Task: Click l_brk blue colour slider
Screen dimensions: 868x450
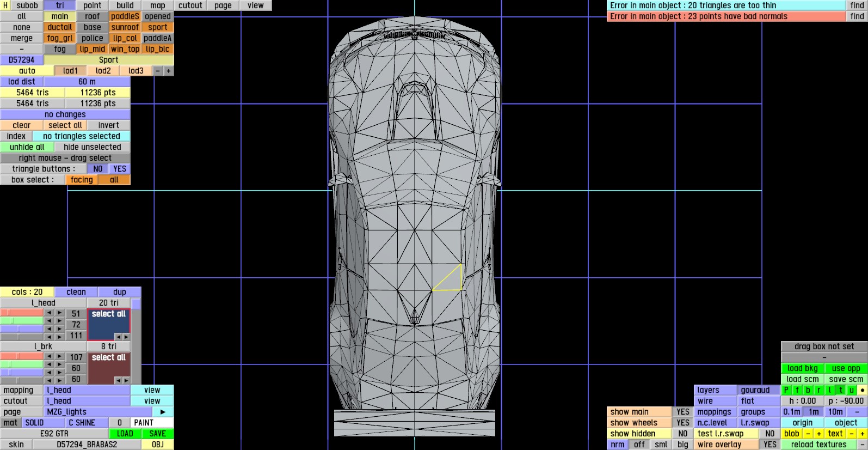Action: click(x=22, y=373)
